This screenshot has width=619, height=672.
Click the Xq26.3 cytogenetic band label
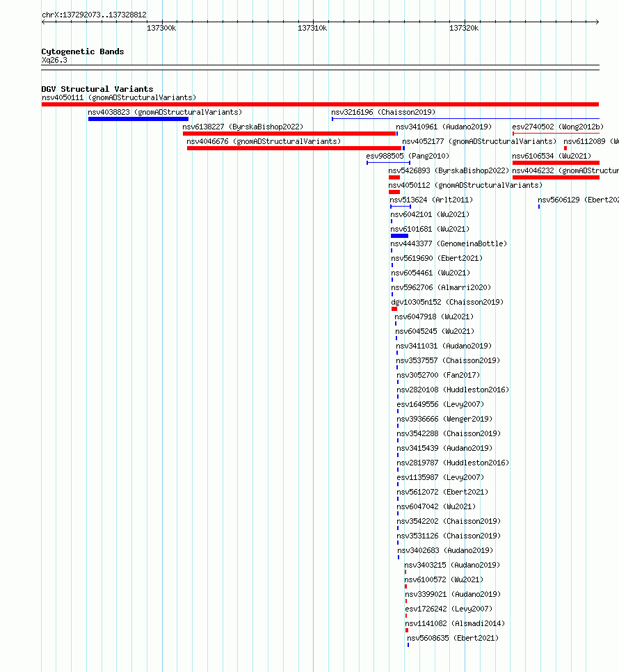(54, 60)
